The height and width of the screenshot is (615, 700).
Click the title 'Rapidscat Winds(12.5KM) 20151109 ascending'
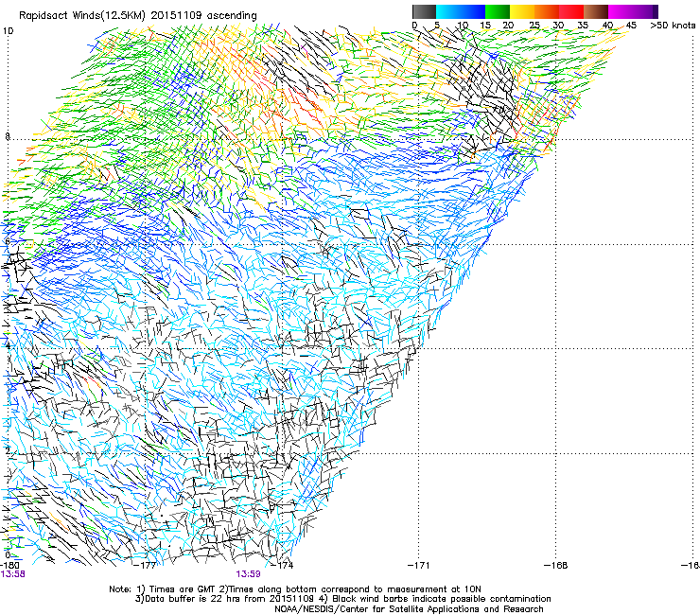(x=138, y=16)
